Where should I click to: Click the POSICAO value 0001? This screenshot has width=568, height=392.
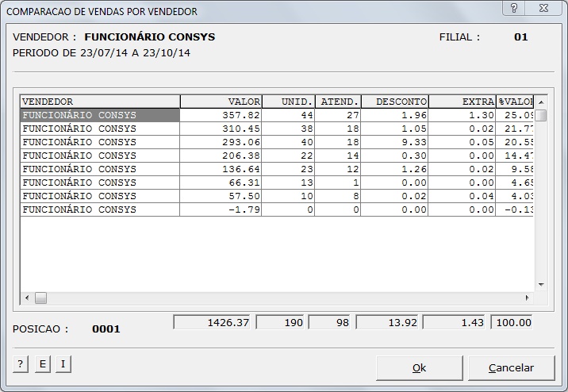(106, 329)
